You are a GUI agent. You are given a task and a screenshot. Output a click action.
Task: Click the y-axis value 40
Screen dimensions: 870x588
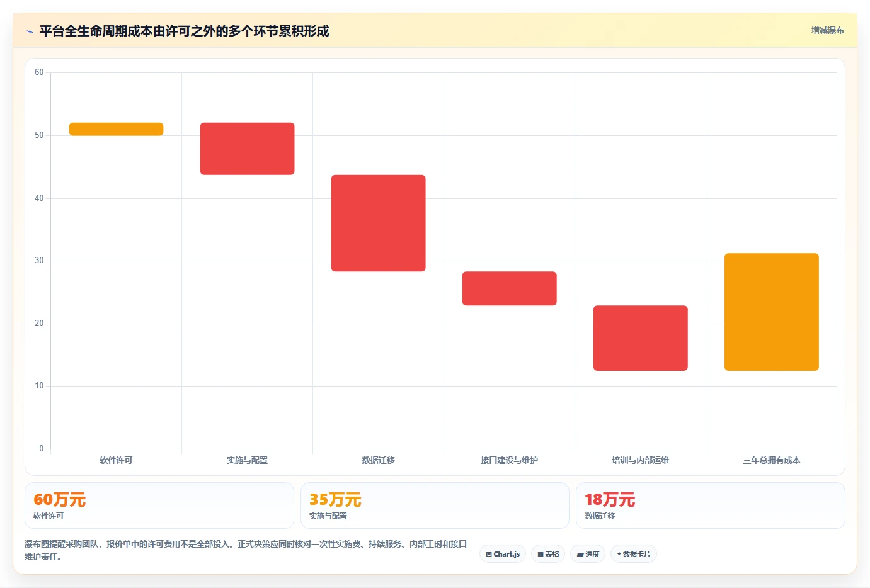pyautogui.click(x=39, y=198)
